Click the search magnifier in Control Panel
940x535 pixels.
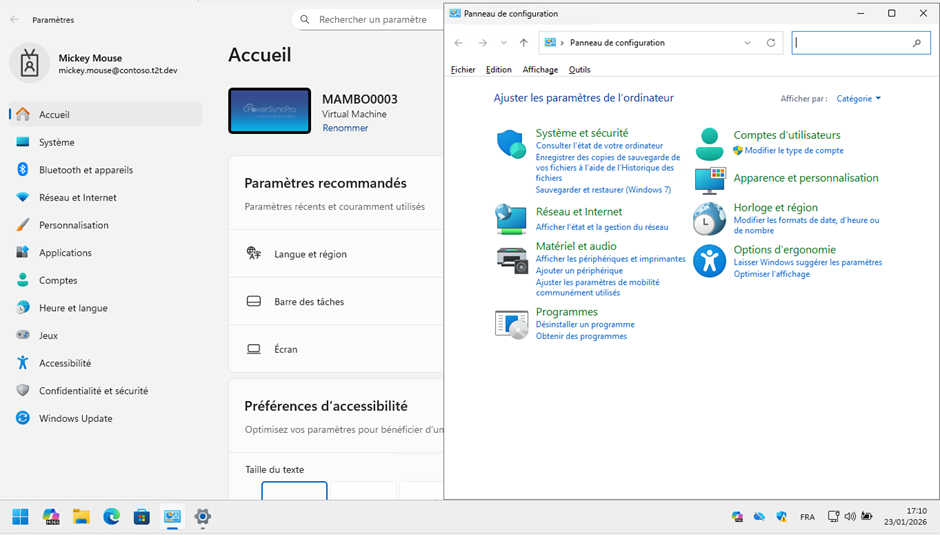tap(917, 43)
